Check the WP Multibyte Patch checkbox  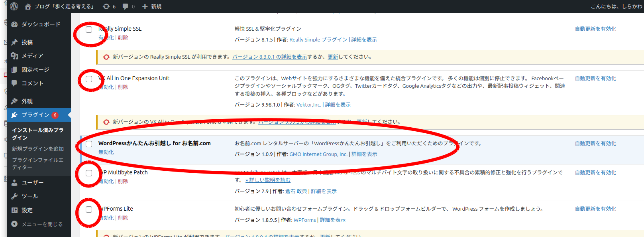(x=89, y=173)
